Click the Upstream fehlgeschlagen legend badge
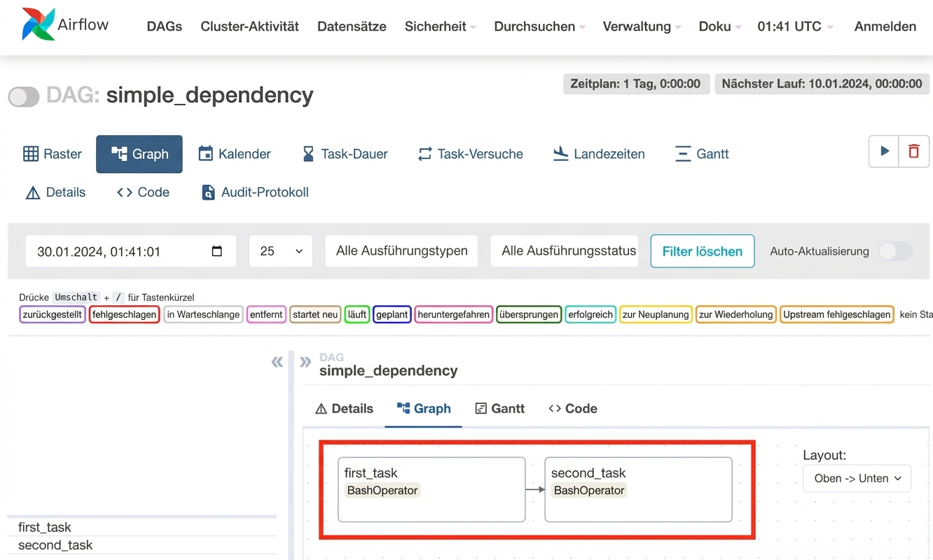The width and height of the screenshot is (933, 560). (x=837, y=315)
